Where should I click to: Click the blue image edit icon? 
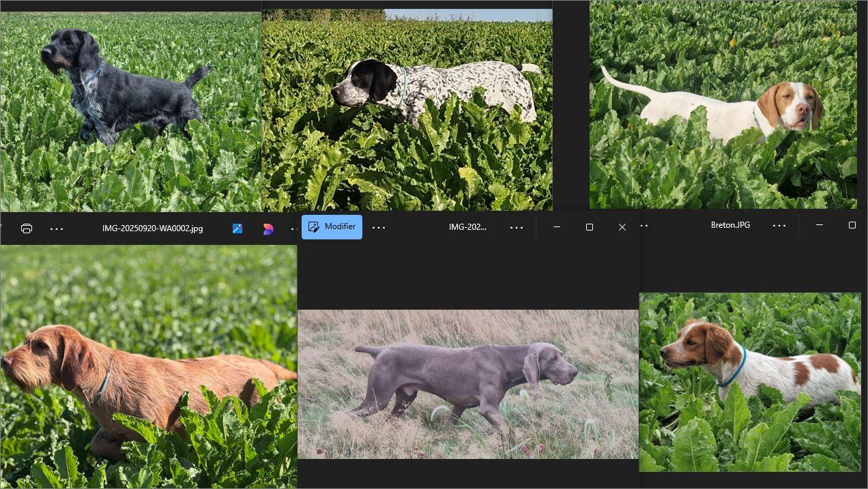pyautogui.click(x=237, y=228)
